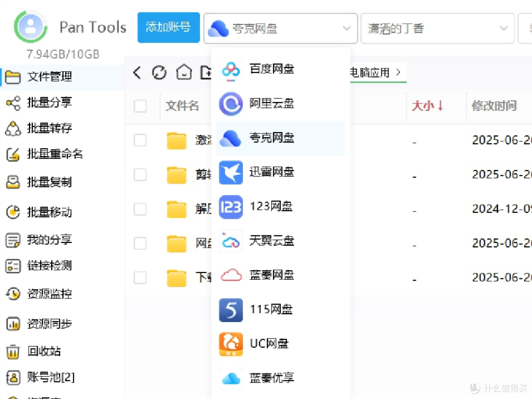Click the 蓝奏优享 blue cloud icon
Viewport: 532px width, 399px height.
tap(231, 379)
